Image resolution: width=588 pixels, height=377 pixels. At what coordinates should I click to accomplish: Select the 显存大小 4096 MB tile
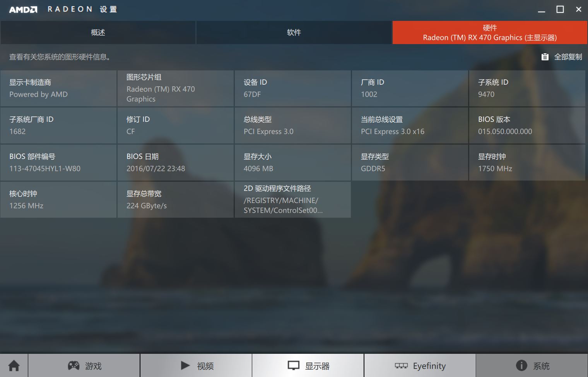click(293, 162)
